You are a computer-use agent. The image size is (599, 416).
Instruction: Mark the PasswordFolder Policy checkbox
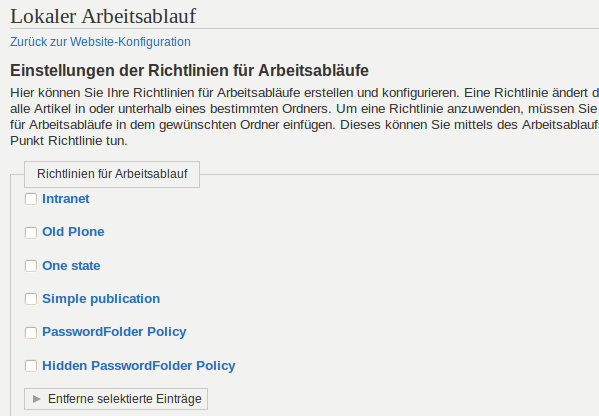pyautogui.click(x=31, y=333)
